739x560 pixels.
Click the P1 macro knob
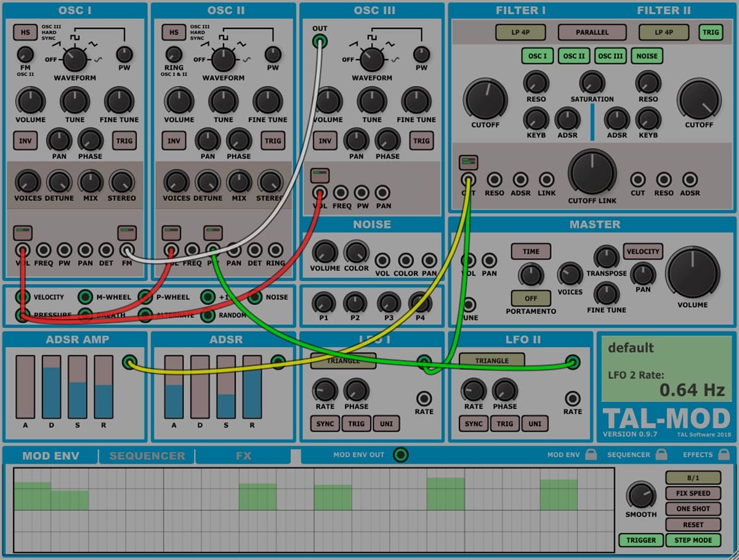tap(323, 302)
